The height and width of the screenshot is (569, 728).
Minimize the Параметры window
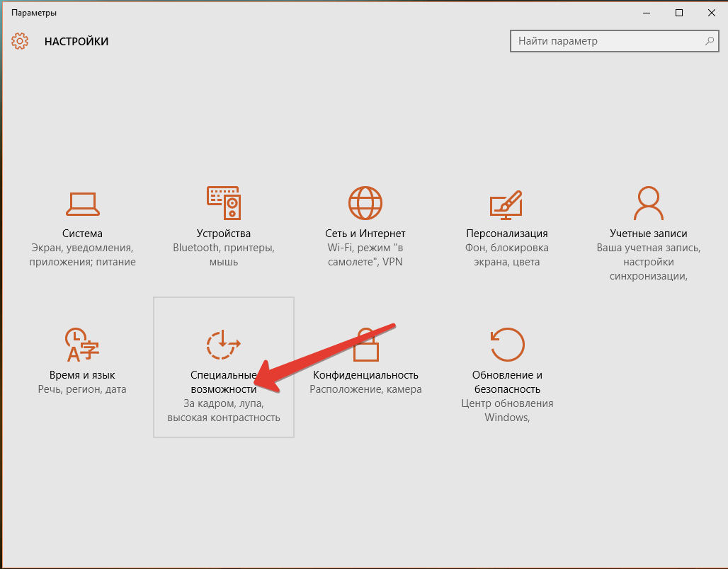[x=646, y=13]
